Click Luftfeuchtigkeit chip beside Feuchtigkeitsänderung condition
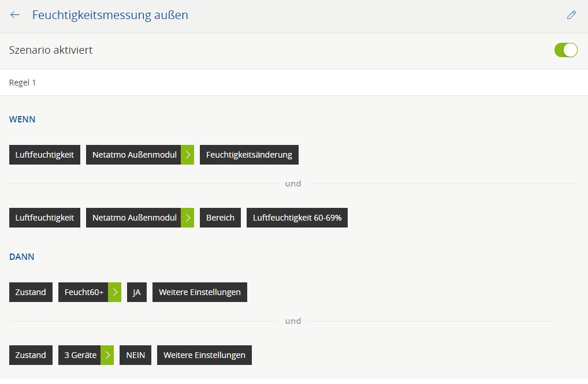 44,155
